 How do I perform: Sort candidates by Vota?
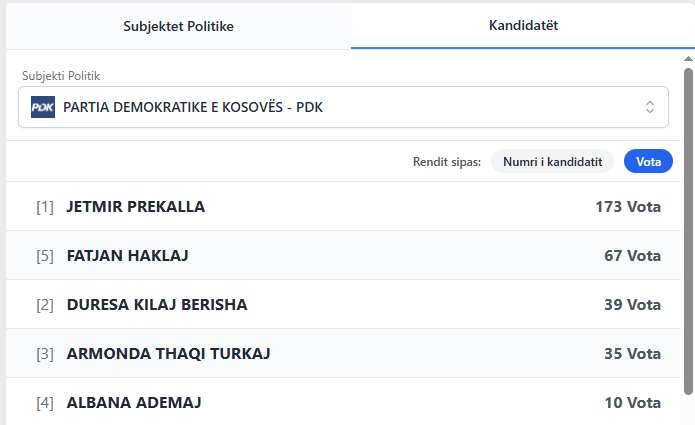pyautogui.click(x=648, y=161)
